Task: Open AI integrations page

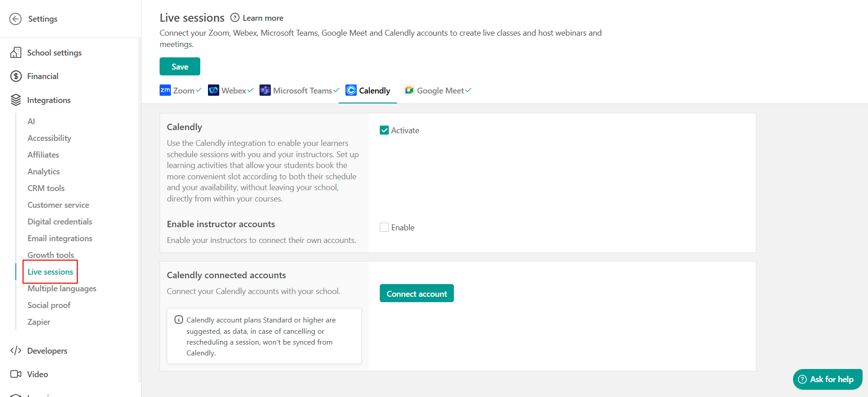Action: click(31, 121)
